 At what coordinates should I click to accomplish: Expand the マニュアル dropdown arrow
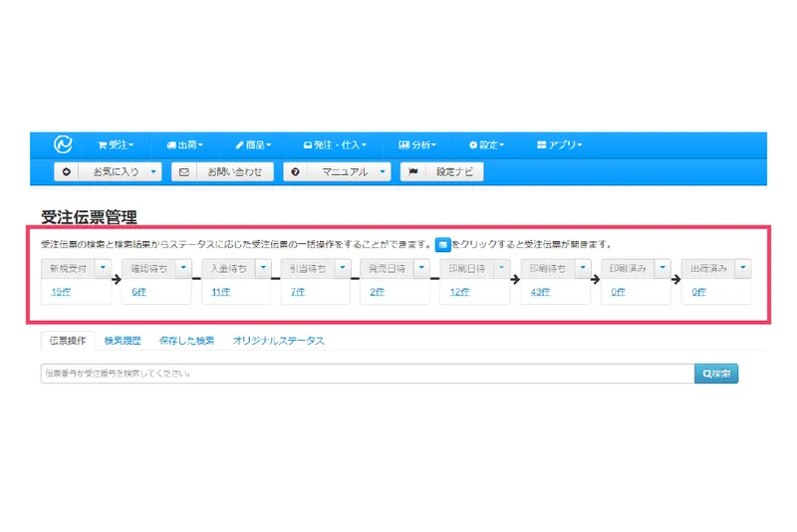pyautogui.click(x=383, y=171)
